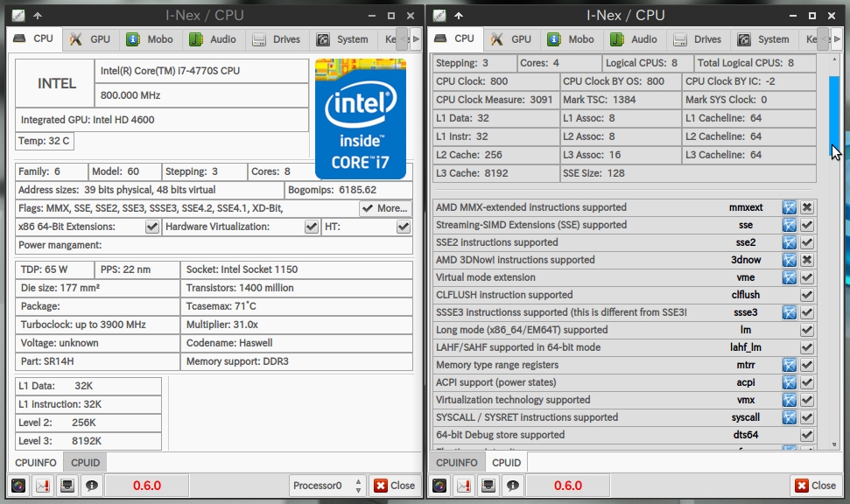The image size is (850, 504).
Task: Select the CPU tab in right window
Action: (455, 38)
